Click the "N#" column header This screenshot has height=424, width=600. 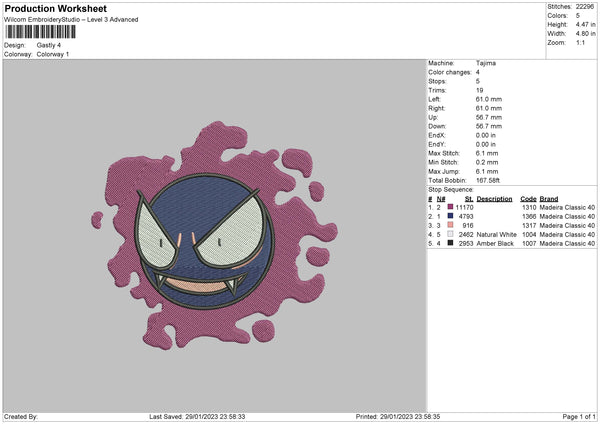pos(441,199)
